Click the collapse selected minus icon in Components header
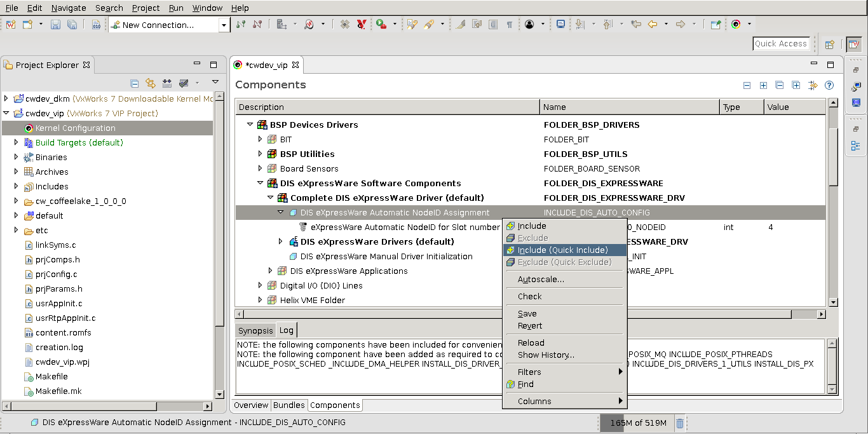 (747, 85)
